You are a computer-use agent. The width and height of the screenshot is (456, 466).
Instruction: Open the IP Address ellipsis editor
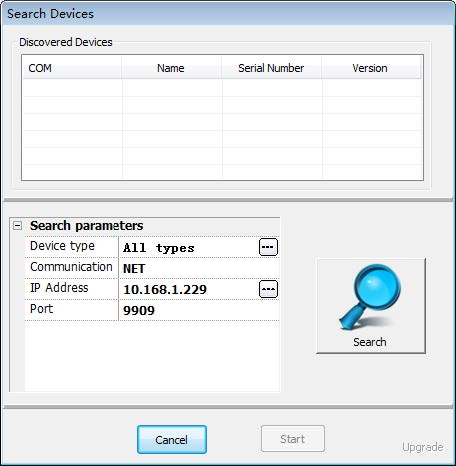click(268, 289)
